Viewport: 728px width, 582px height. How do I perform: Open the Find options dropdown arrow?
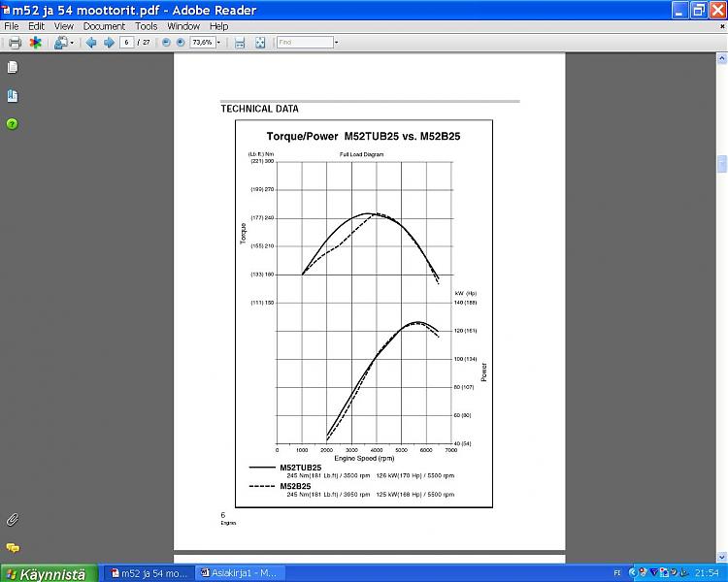tap(336, 43)
